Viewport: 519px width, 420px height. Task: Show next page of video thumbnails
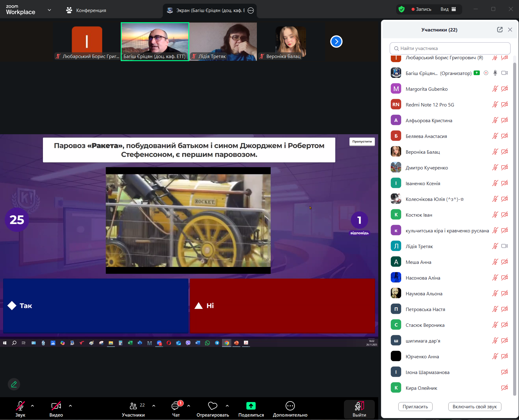(336, 41)
